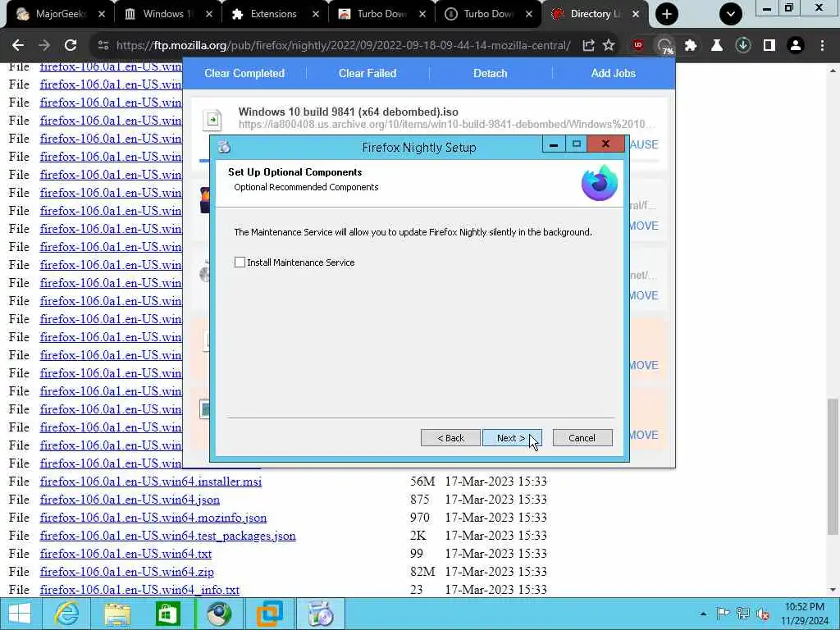840x630 pixels.
Task: Add Jobs to download manager
Action: pos(614,73)
